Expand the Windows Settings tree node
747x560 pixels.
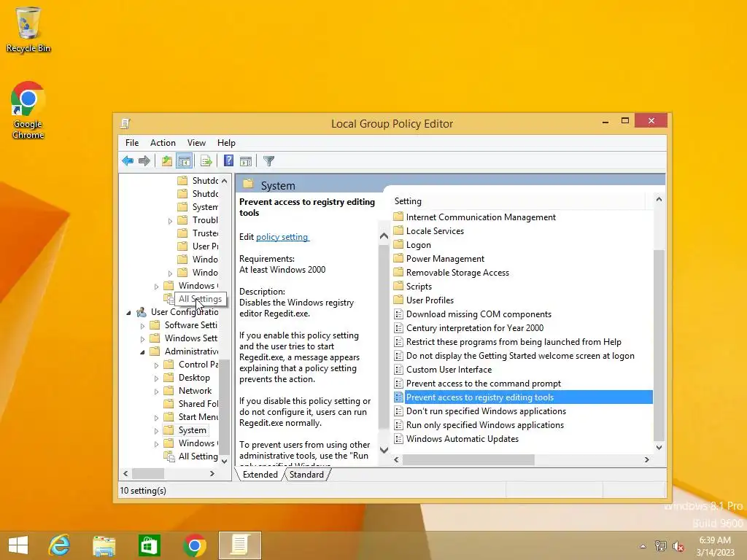[142, 339]
